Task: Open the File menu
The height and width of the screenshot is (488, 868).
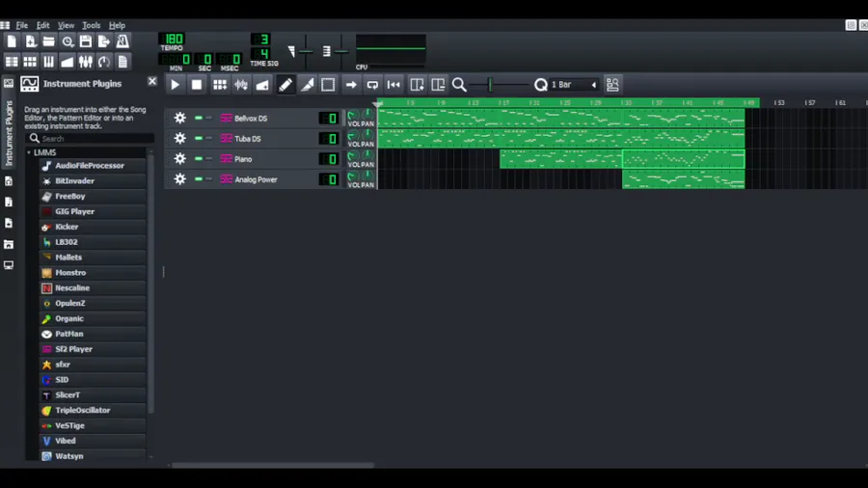Action: (21, 25)
